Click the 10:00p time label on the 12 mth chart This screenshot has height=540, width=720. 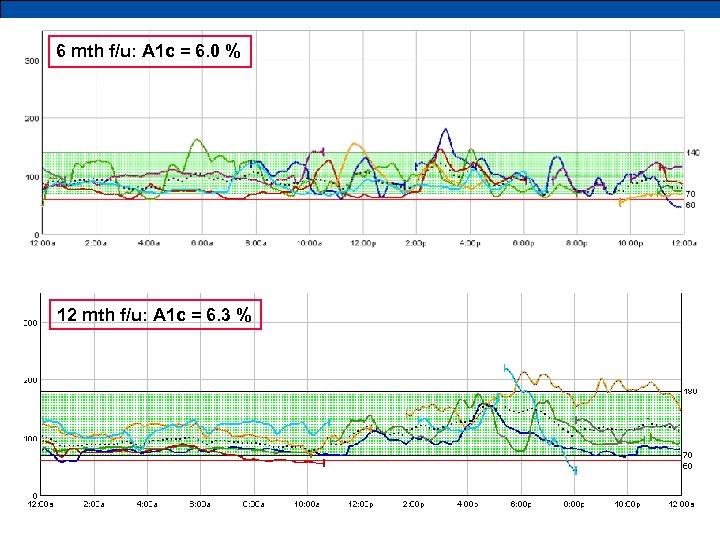click(x=627, y=504)
